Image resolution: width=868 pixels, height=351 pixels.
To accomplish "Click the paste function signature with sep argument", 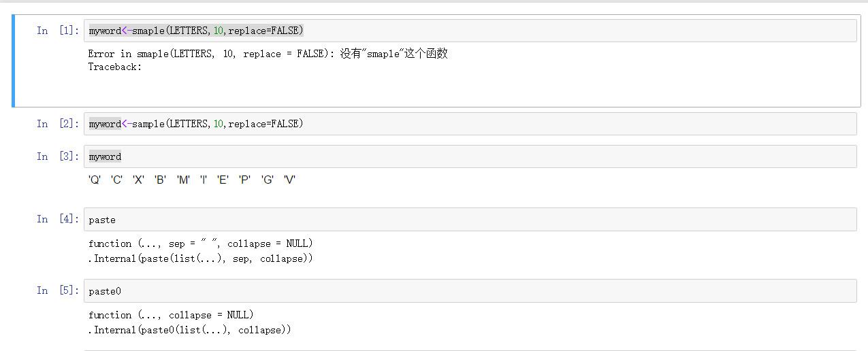I will click(200, 244).
